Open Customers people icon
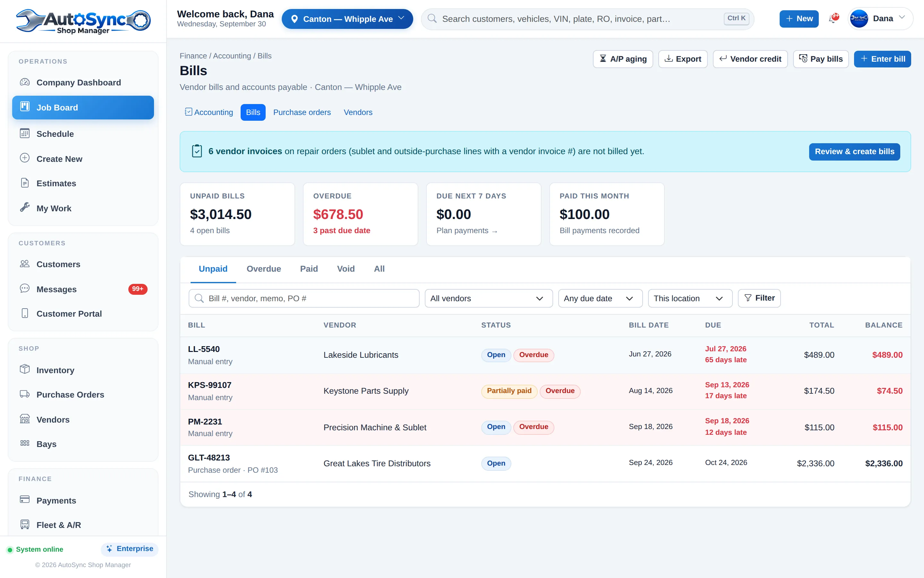 25,264
